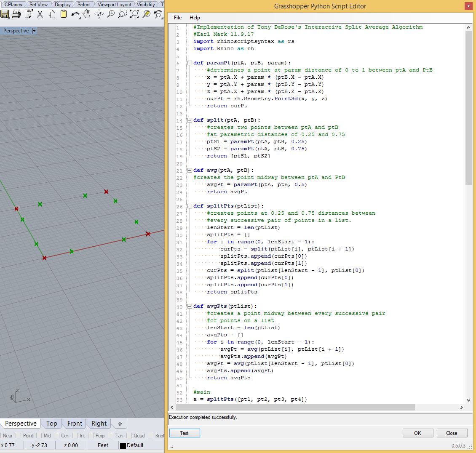The height and width of the screenshot is (453, 476).
Task: Click the z 0.00 coordinate in the status bar
Action: pyautogui.click(x=71, y=445)
